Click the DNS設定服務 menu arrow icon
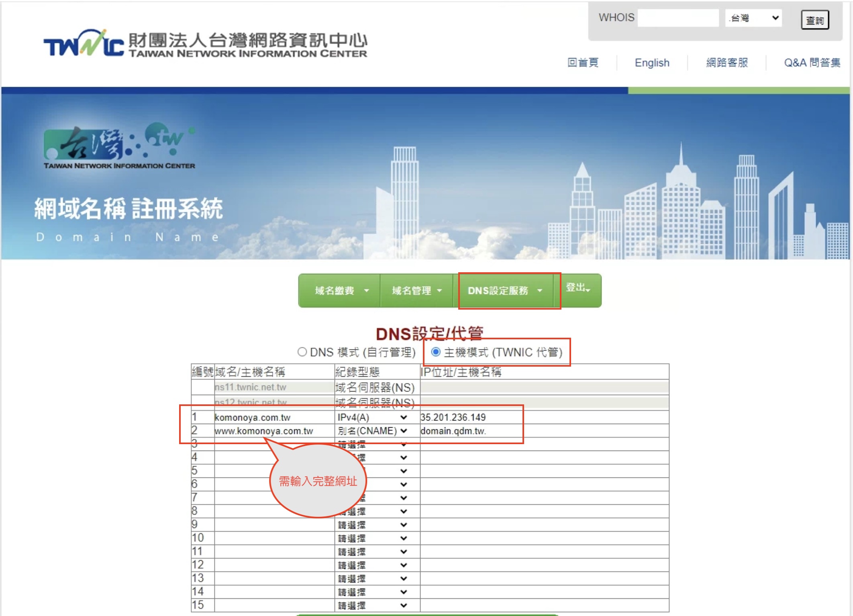853x616 pixels. pos(540,290)
